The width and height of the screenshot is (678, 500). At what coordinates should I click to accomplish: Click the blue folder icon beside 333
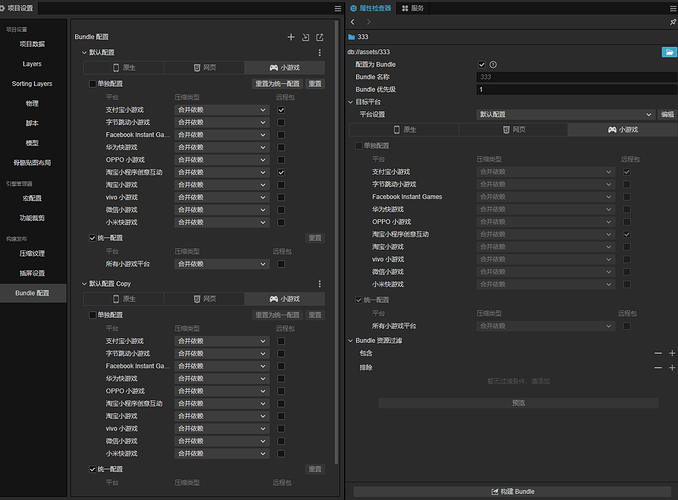tap(352, 37)
